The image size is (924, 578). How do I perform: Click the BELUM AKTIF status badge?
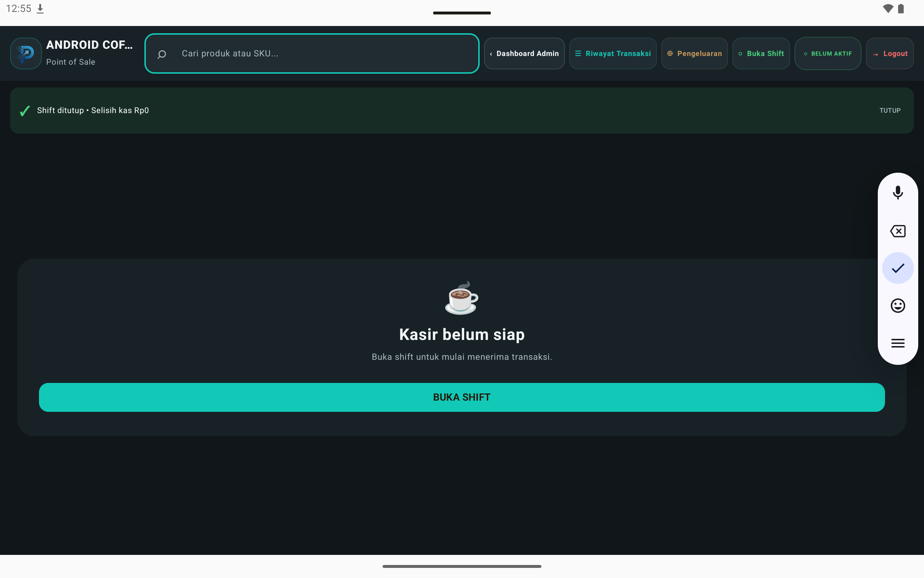pyautogui.click(x=828, y=53)
